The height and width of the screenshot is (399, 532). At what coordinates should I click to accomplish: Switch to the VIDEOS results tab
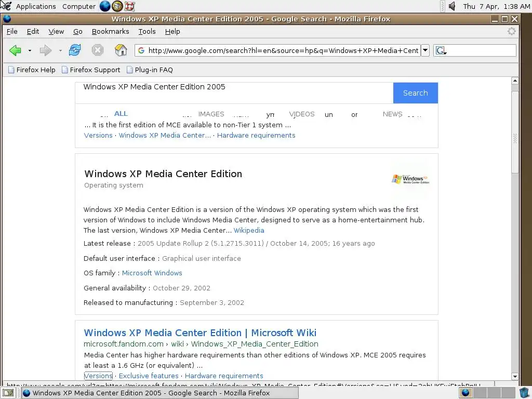coord(302,114)
